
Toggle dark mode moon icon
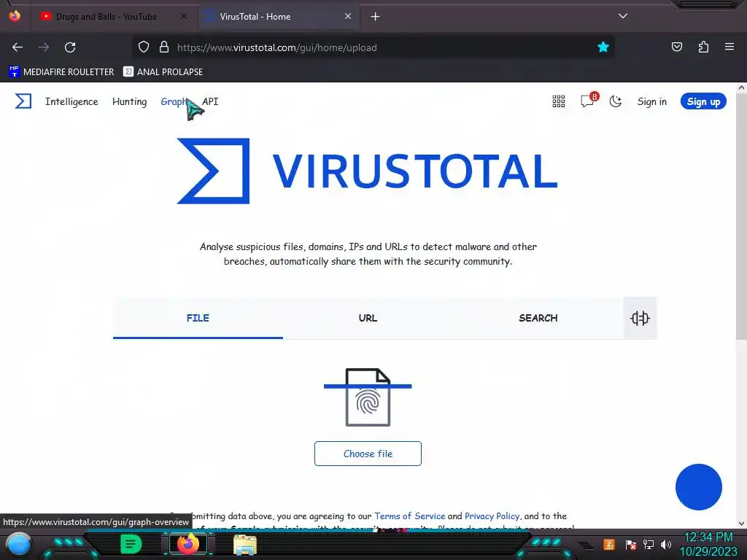(616, 101)
